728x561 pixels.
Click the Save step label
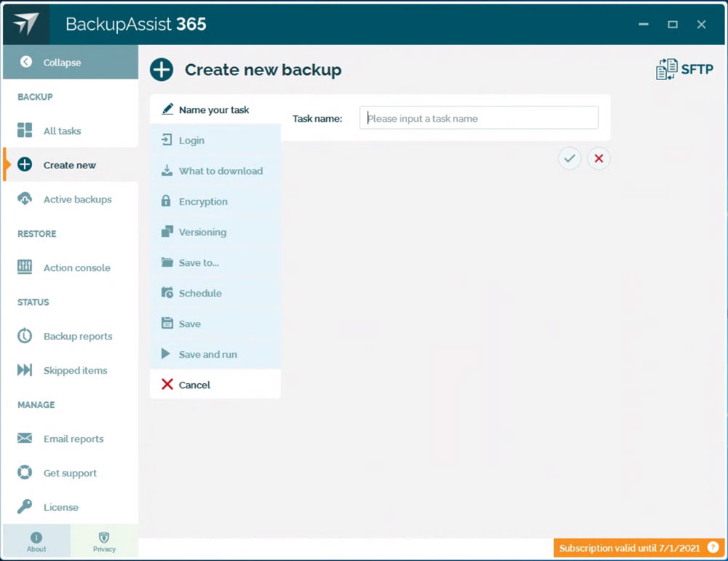(x=190, y=324)
